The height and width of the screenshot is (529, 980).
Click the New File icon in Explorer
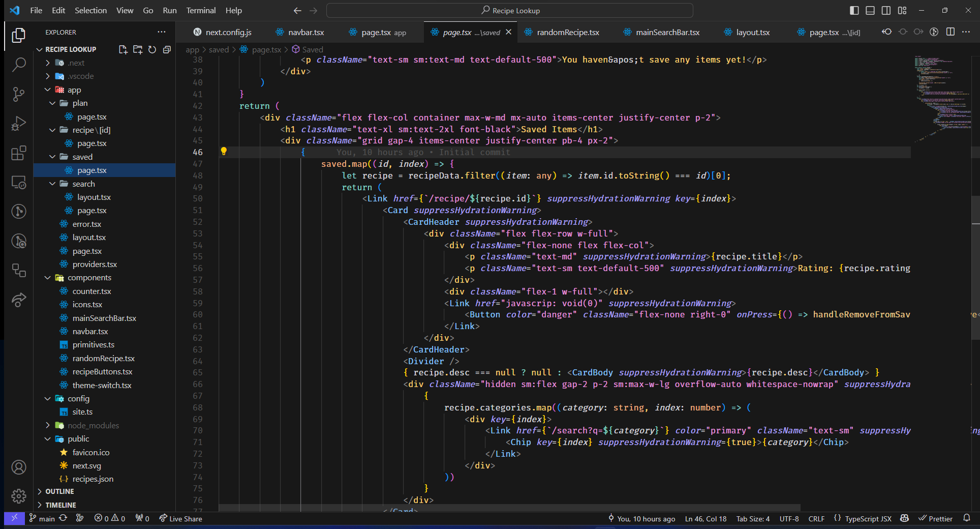[x=123, y=49]
